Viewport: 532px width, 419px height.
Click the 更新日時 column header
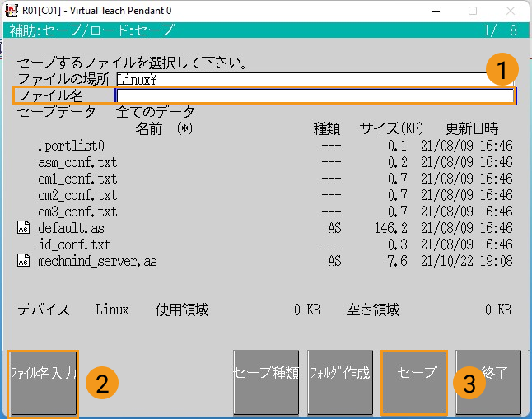click(472, 128)
